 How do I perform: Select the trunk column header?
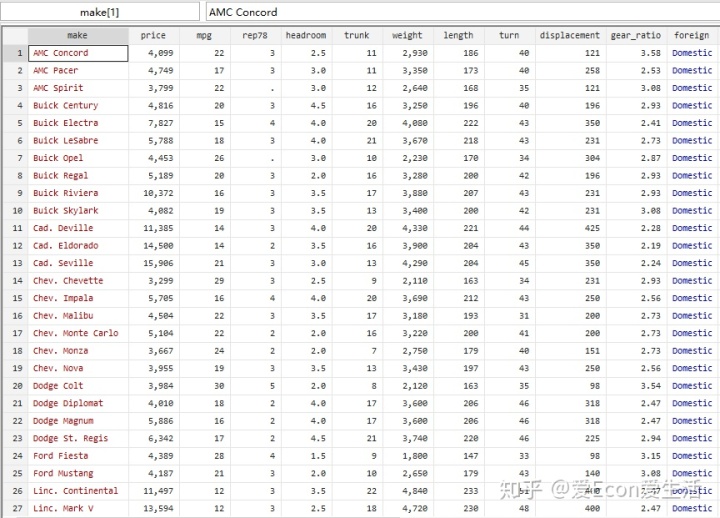click(x=357, y=35)
